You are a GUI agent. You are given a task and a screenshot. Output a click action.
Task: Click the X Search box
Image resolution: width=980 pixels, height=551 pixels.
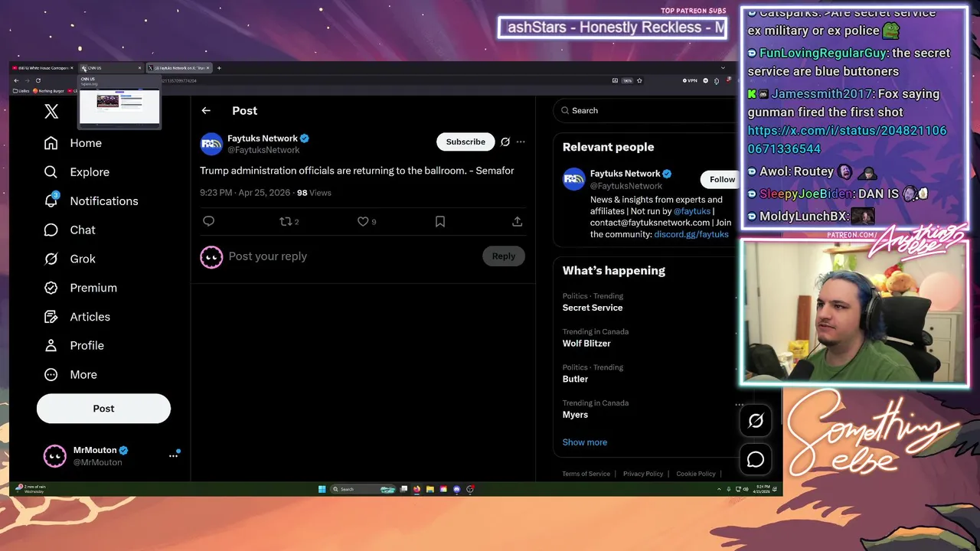coord(645,111)
